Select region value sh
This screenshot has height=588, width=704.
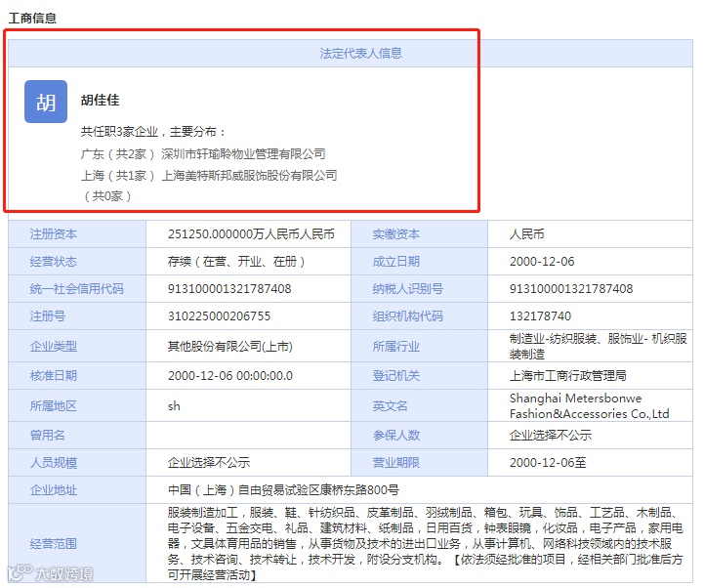(174, 406)
